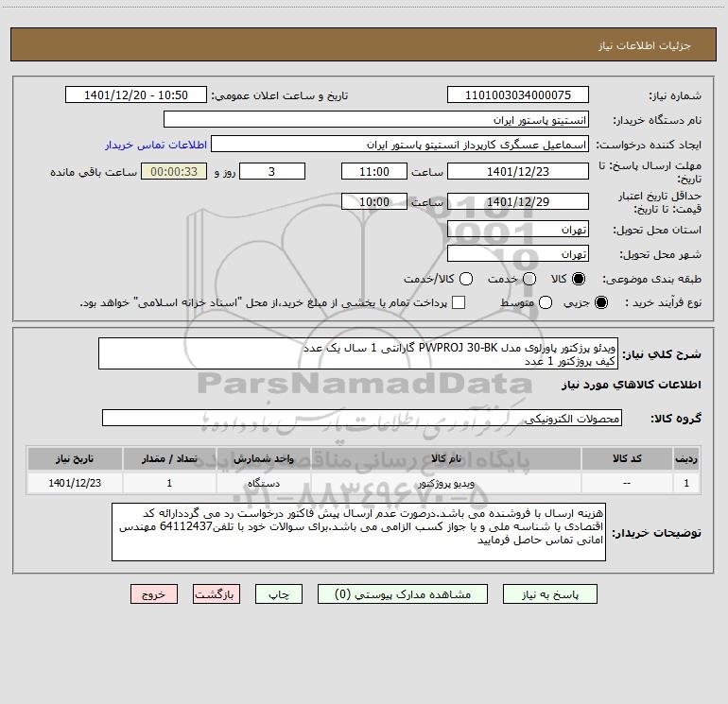Click the remaining days field showing 3
This screenshot has height=704, width=728.
point(272,171)
